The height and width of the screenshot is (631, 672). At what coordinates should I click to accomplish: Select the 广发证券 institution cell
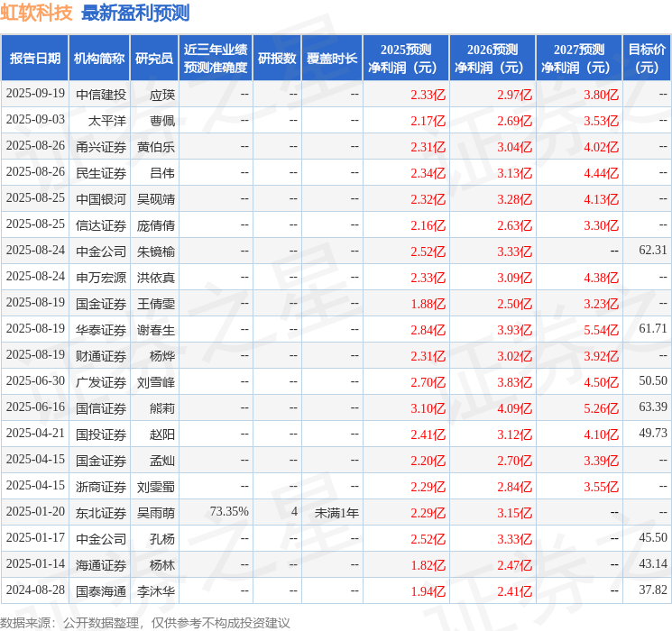pyautogui.click(x=101, y=382)
